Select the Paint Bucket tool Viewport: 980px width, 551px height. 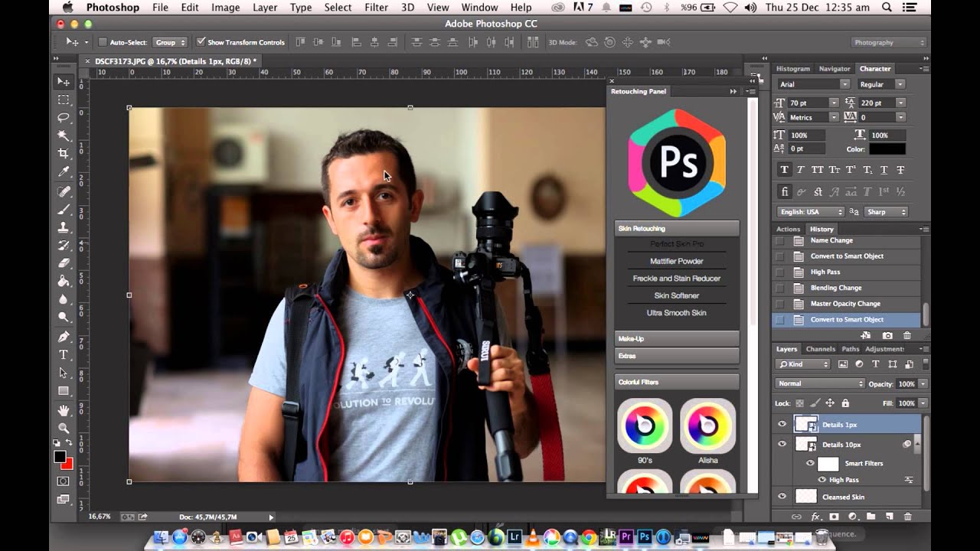coord(64,281)
